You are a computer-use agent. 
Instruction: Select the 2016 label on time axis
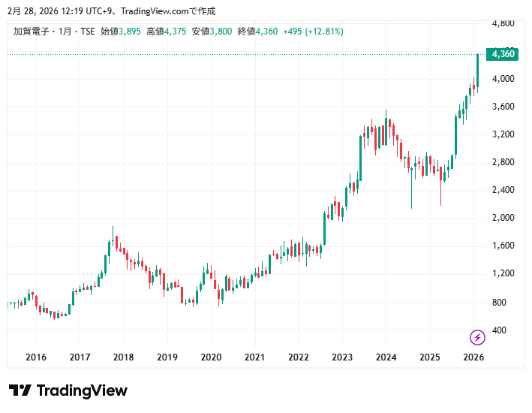point(36,357)
